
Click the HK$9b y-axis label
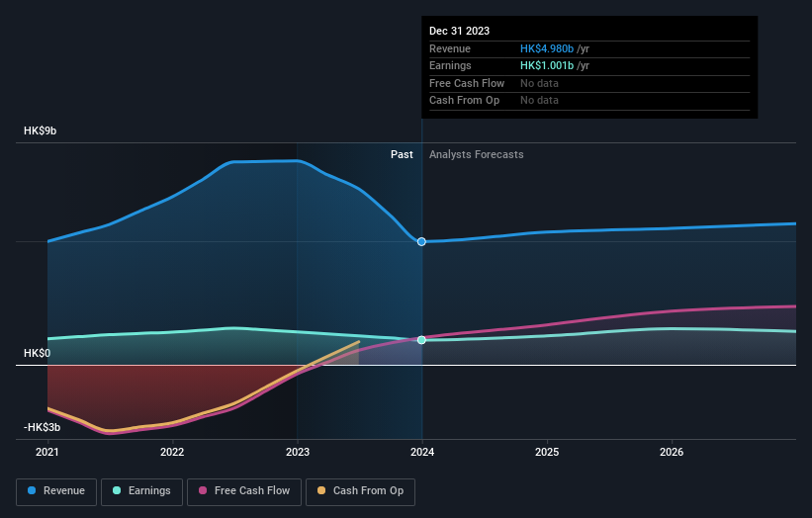(x=40, y=130)
